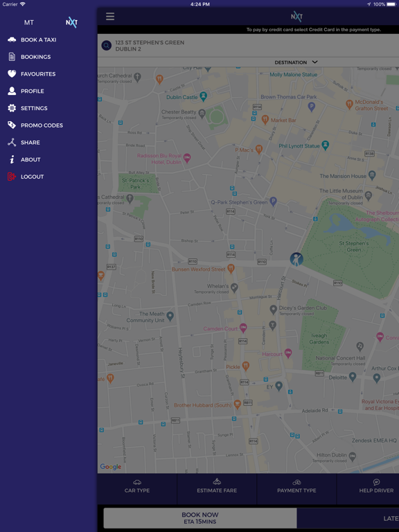
Task: Tap the National Concert Hall label
Action: 340,358
